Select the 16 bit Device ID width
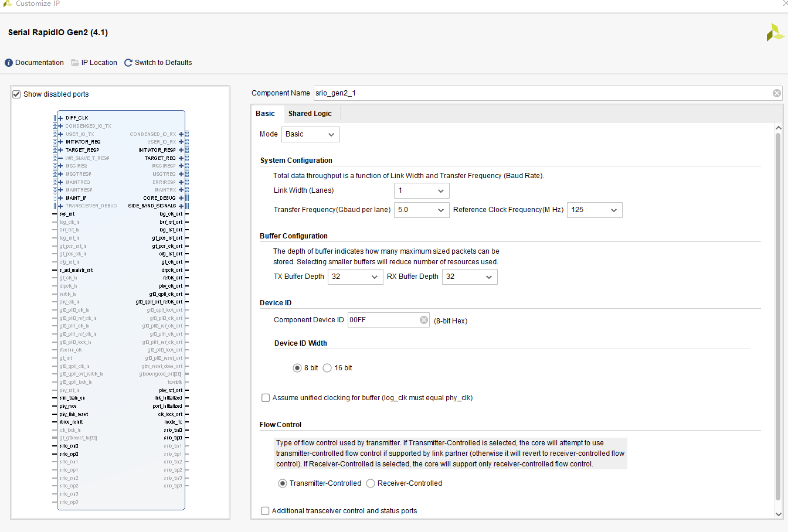The width and height of the screenshot is (788, 532). (327, 368)
